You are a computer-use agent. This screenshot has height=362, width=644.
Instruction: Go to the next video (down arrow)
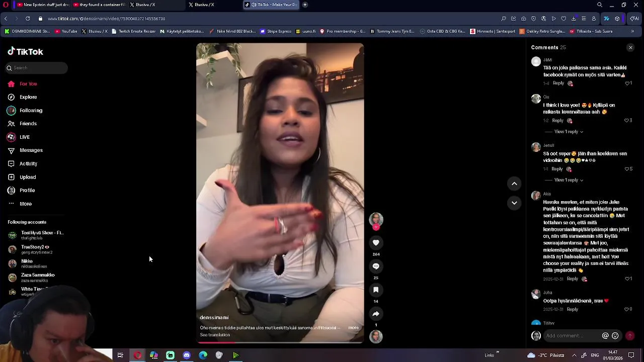[514, 203]
